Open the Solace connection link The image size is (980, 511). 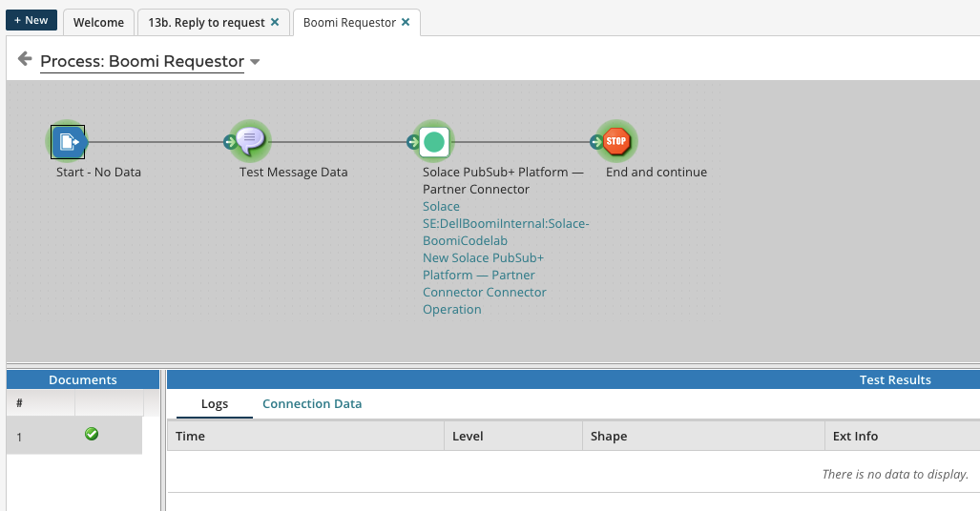tap(441, 207)
